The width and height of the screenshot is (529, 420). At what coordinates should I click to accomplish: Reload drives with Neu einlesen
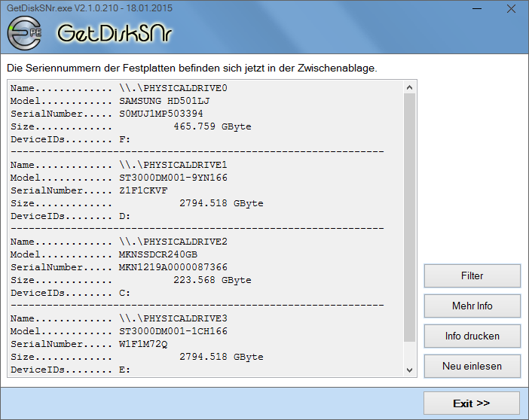(x=472, y=366)
